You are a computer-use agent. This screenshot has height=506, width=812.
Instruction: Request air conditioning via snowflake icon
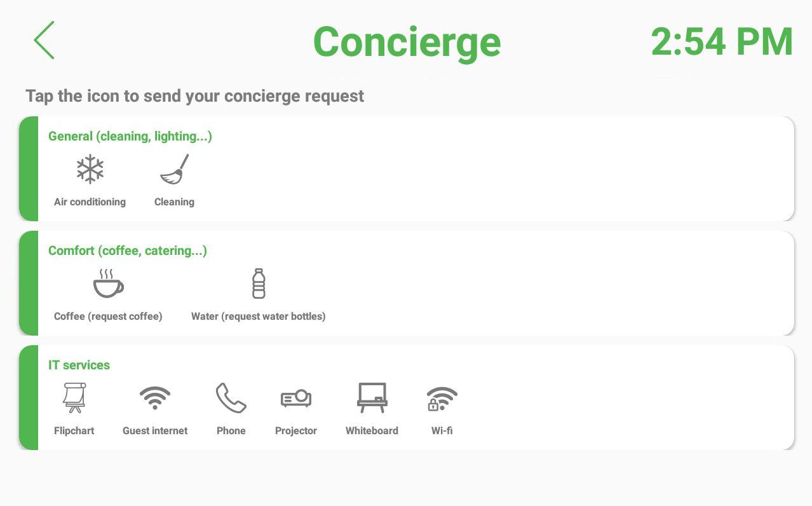(90, 169)
